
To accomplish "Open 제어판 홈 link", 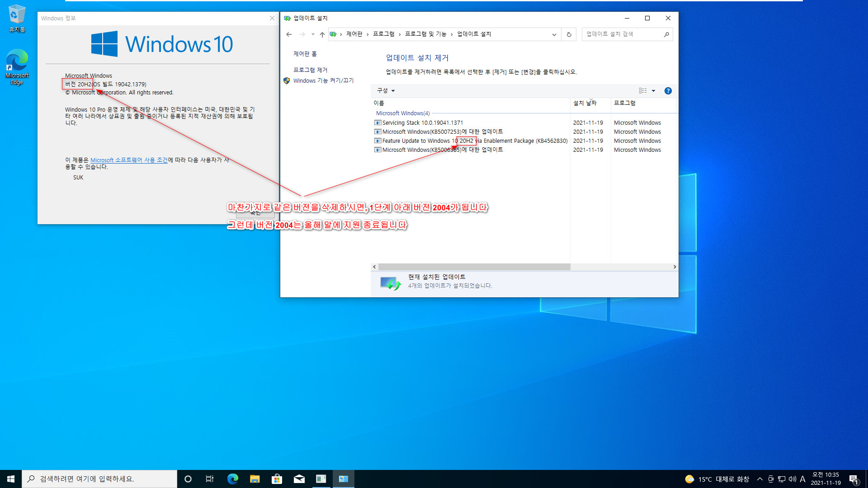I will [x=305, y=54].
